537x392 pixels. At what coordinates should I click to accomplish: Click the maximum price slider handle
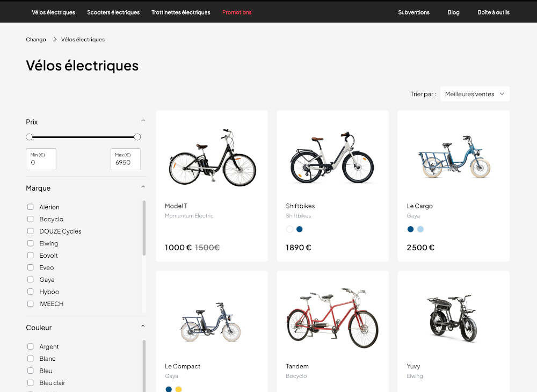pyautogui.click(x=137, y=137)
